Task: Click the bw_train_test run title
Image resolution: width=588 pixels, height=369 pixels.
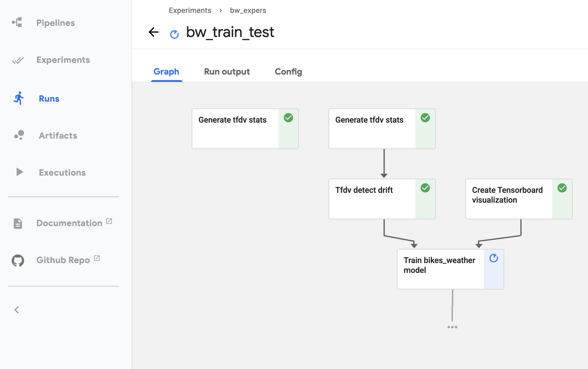Action: click(x=230, y=32)
